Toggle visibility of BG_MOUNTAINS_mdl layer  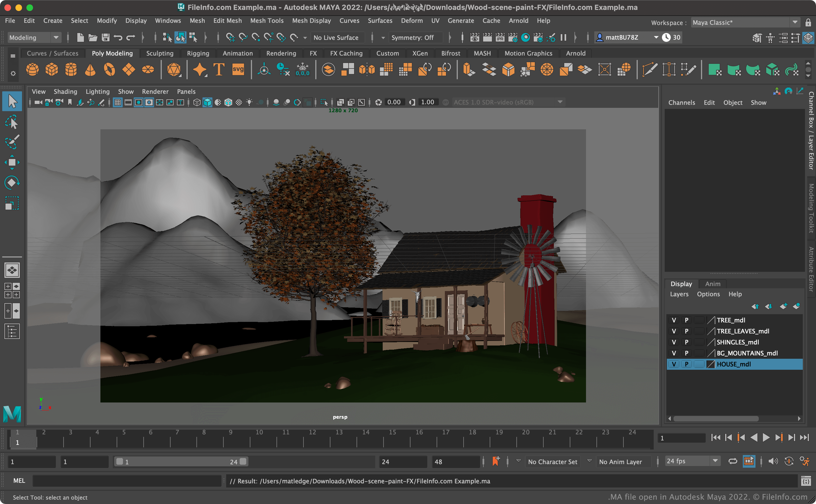pos(673,352)
